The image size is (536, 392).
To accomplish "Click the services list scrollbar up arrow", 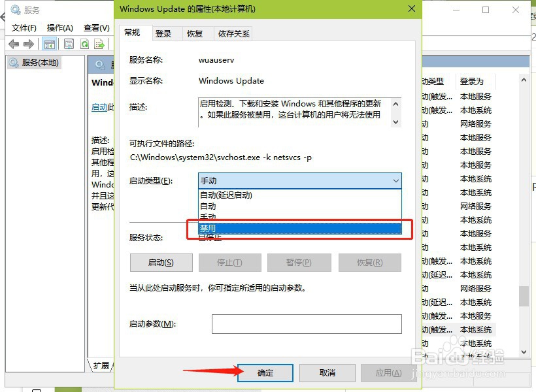I will pos(524,80).
